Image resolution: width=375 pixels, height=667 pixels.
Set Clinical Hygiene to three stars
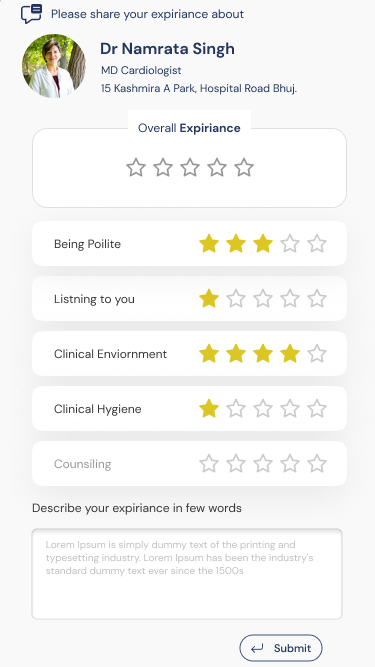(263, 409)
